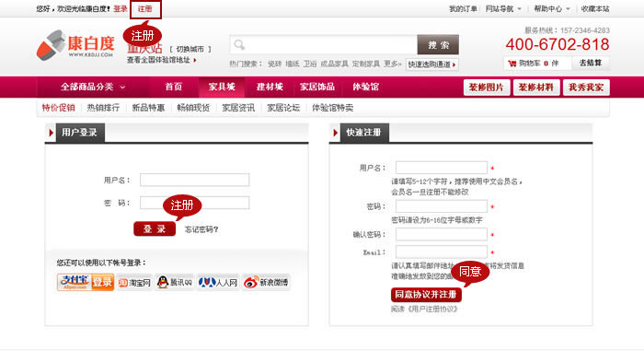Select 体验馆特卖 in the sub-navigation
Screen dimensions: 644x351
click(x=333, y=108)
